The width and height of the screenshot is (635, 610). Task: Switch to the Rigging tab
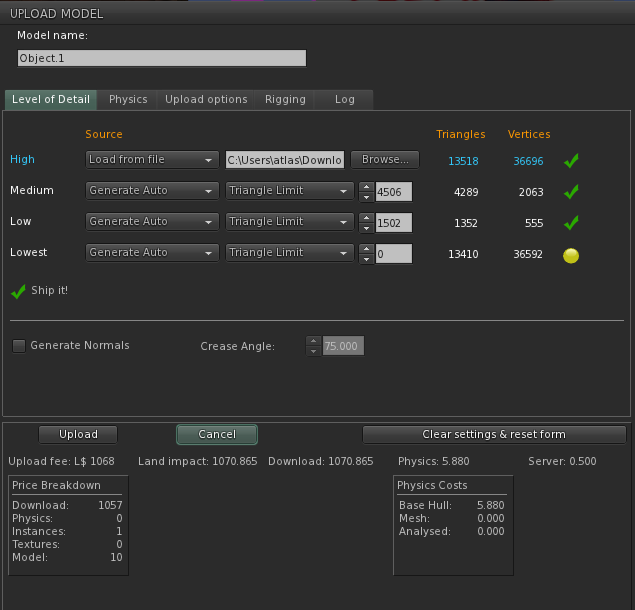point(285,100)
